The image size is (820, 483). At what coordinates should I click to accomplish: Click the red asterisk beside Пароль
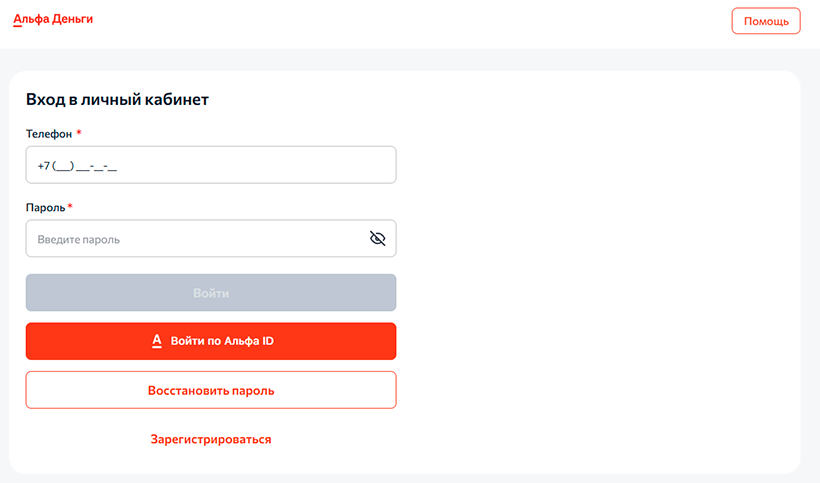coord(70,206)
